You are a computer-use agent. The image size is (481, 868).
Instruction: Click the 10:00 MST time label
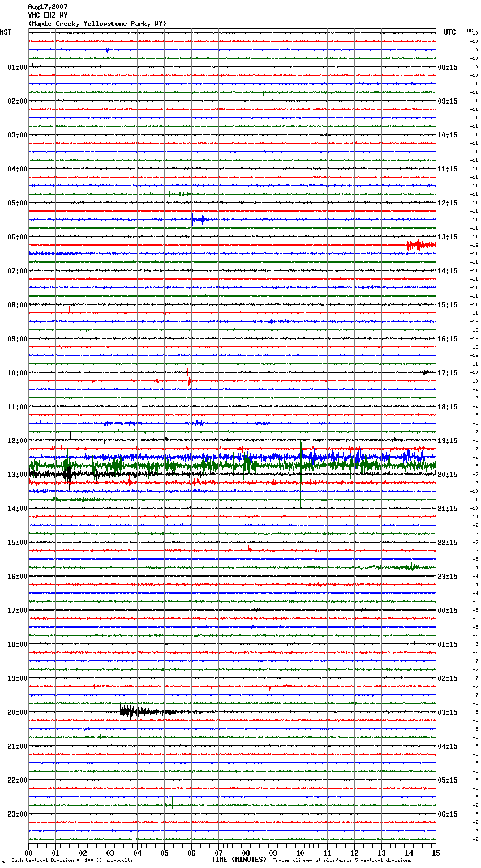[18, 373]
